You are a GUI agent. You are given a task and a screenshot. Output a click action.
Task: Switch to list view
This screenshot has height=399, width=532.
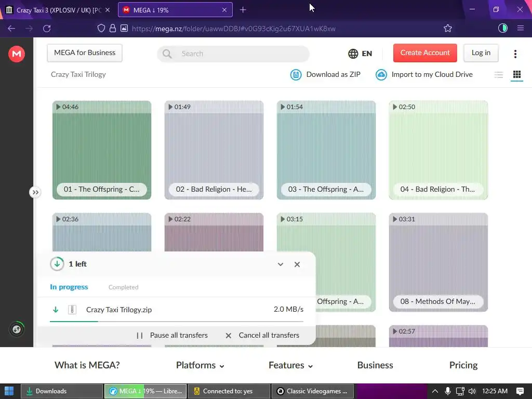[x=498, y=75]
